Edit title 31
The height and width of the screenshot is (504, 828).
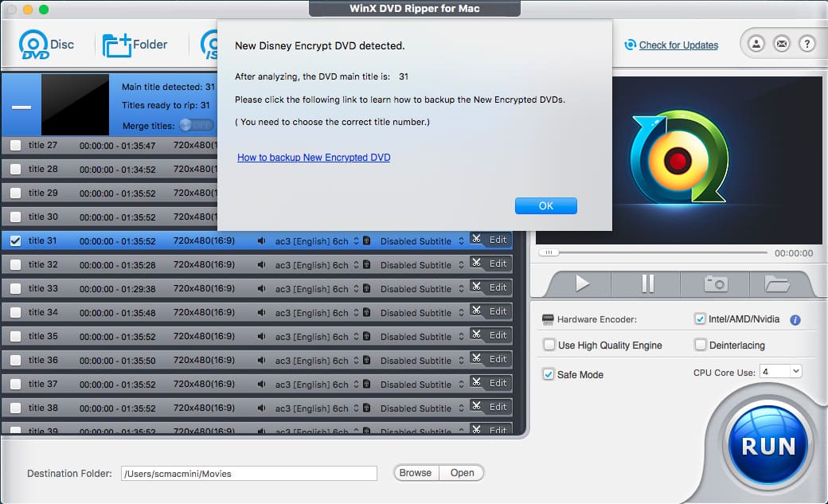[498, 240]
